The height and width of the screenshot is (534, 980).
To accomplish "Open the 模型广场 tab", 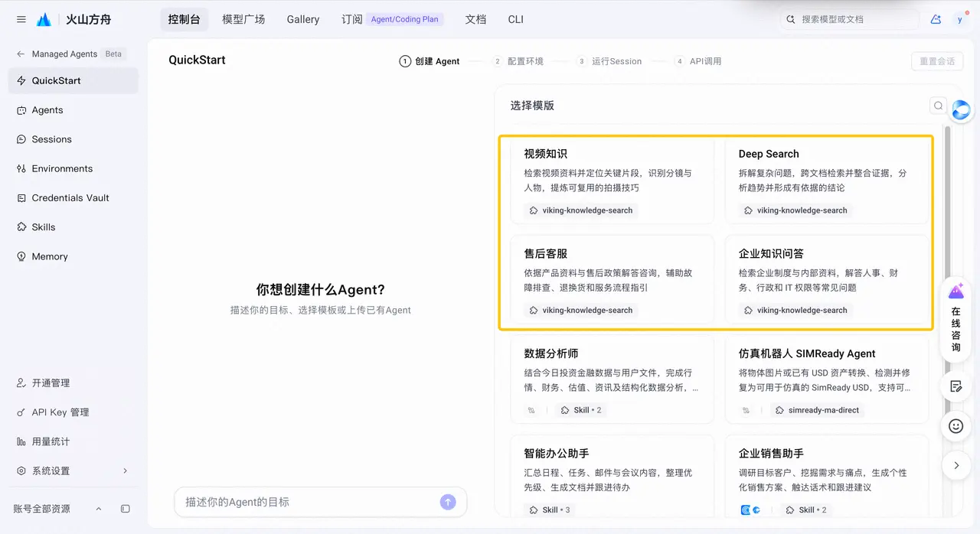I will 243,19.
